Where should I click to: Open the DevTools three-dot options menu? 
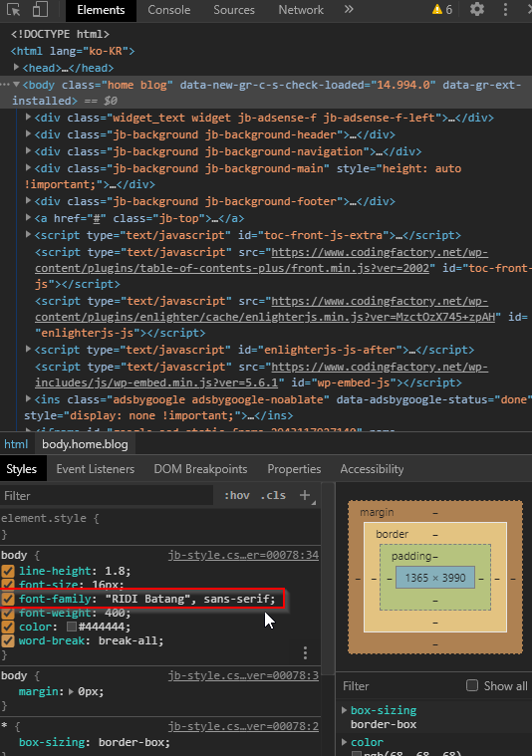[505, 9]
